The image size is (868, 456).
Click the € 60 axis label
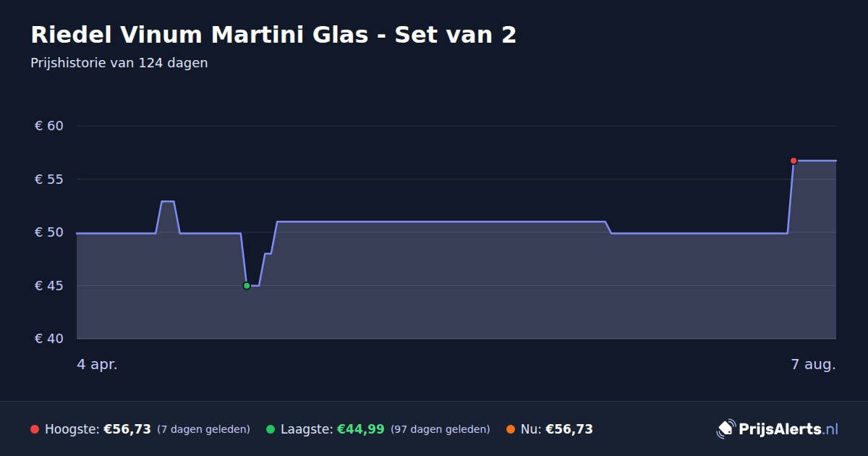(x=49, y=126)
